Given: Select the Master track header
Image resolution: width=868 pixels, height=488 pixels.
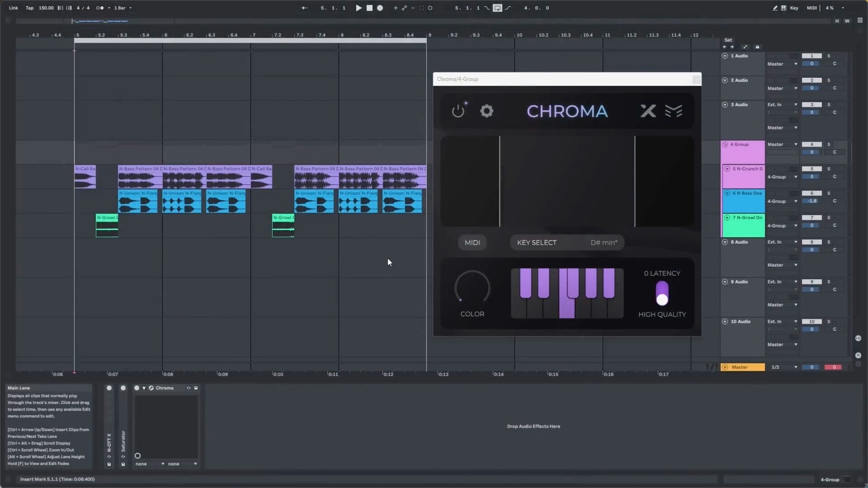Looking at the screenshot, I should pyautogui.click(x=743, y=367).
